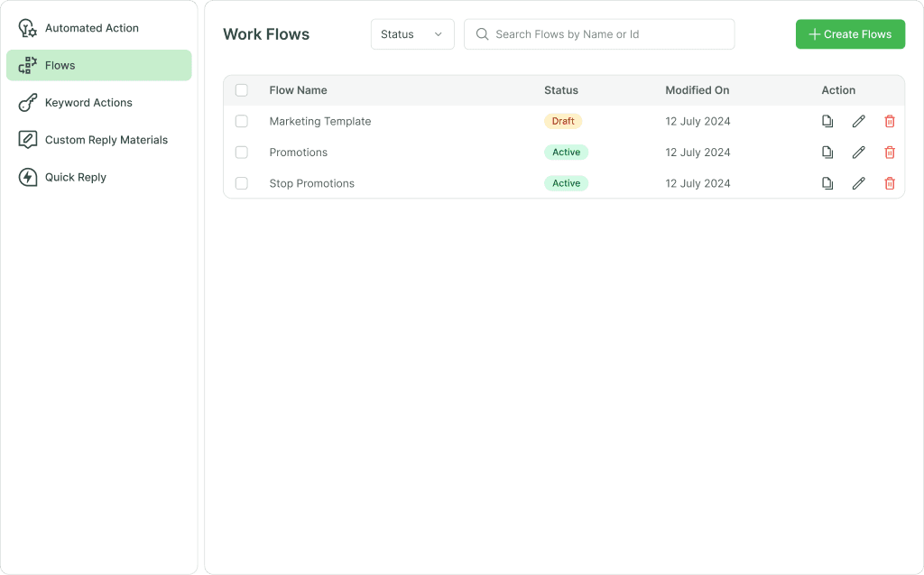This screenshot has height=575, width=924.
Task: Click the Create Flows button
Action: tap(850, 33)
